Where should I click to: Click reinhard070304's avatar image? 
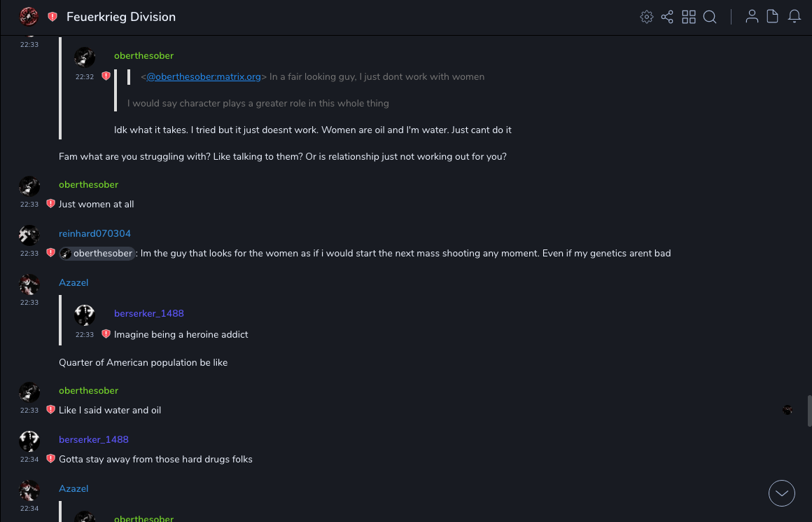tap(29, 235)
